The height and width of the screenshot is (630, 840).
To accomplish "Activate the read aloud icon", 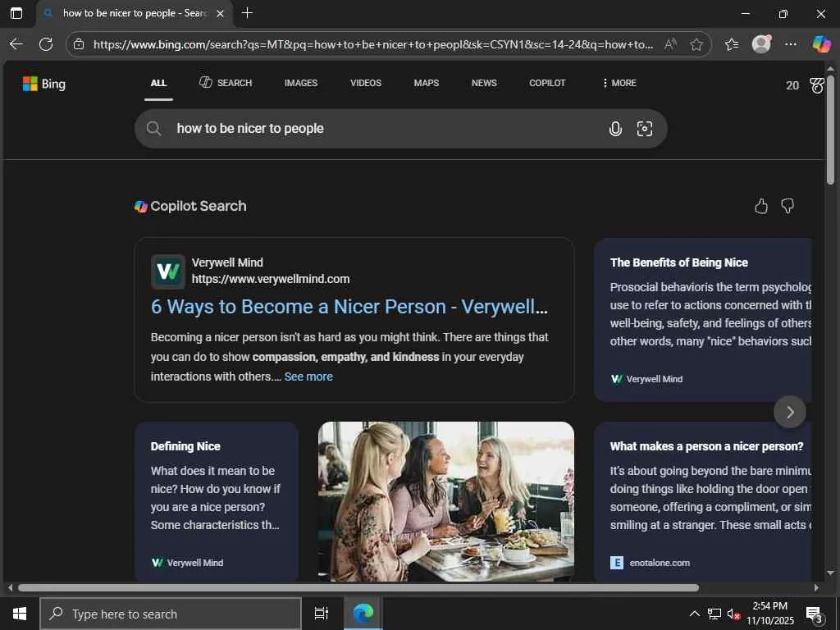I will (x=670, y=44).
